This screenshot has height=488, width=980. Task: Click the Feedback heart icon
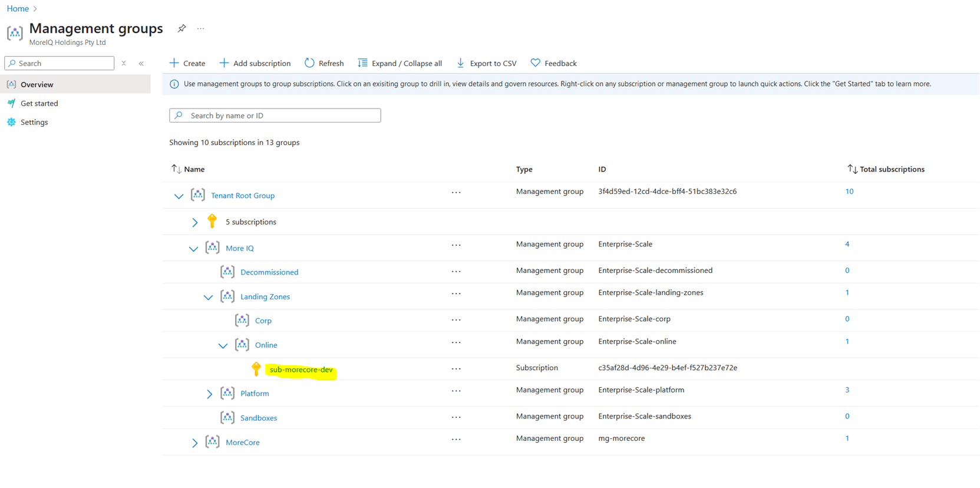535,63
